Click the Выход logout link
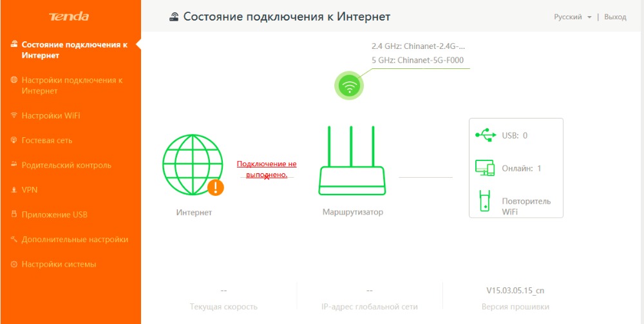 click(615, 17)
